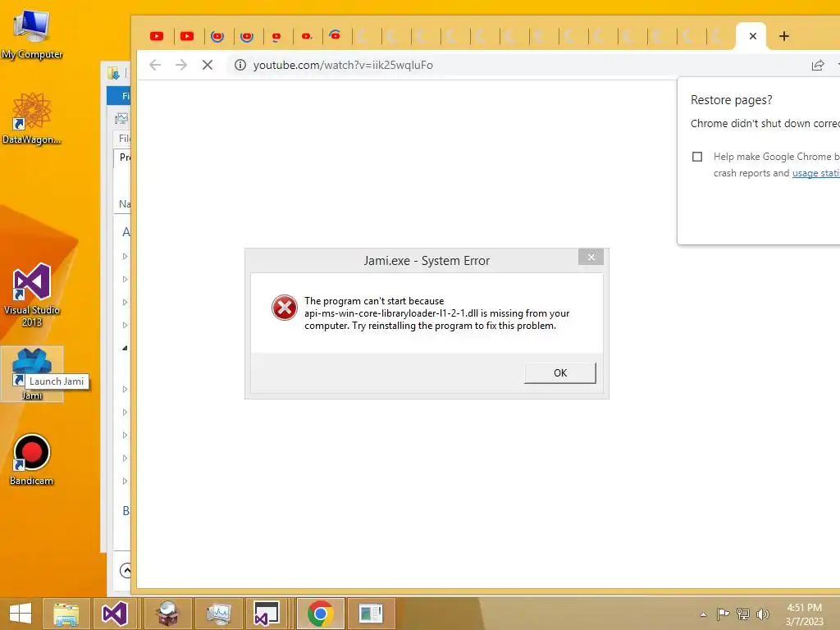
Task: Switch to Google Chrome in taskbar
Action: pyautogui.click(x=321, y=614)
